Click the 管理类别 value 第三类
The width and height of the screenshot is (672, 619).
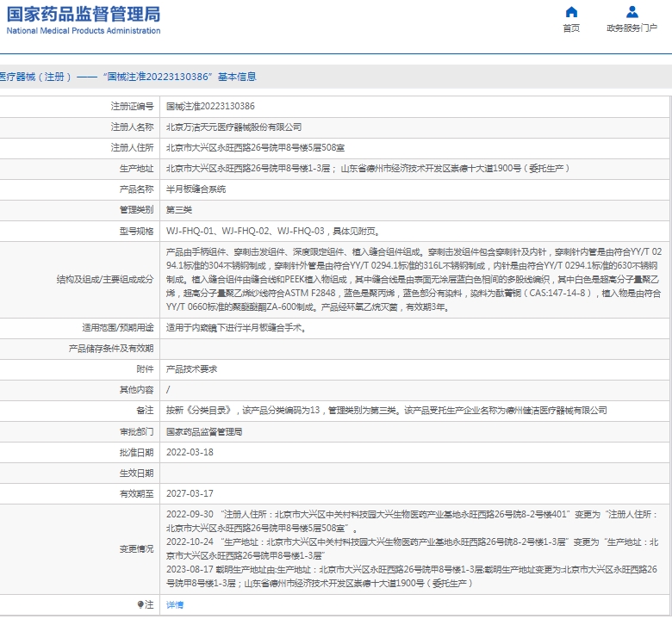pyautogui.click(x=179, y=210)
